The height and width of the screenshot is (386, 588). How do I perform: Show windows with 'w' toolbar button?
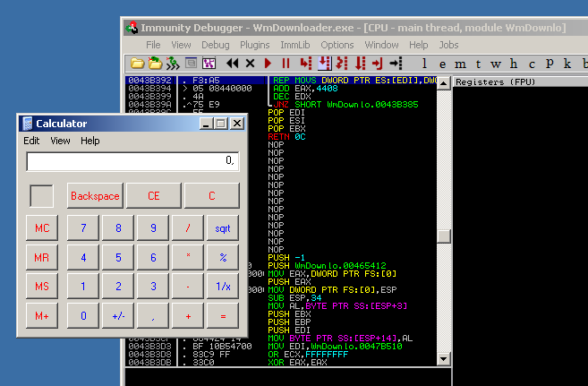tap(496, 64)
